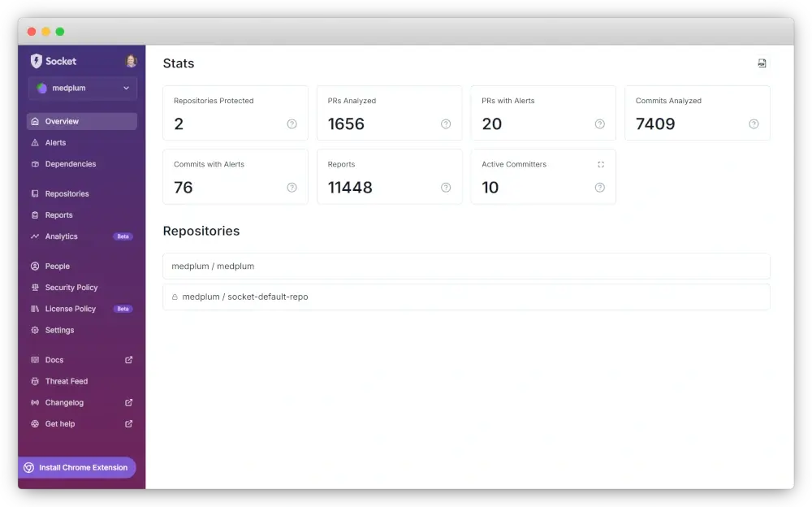Show help for Commits with Alerts stat
This screenshot has width=812, height=507.
[292, 188]
